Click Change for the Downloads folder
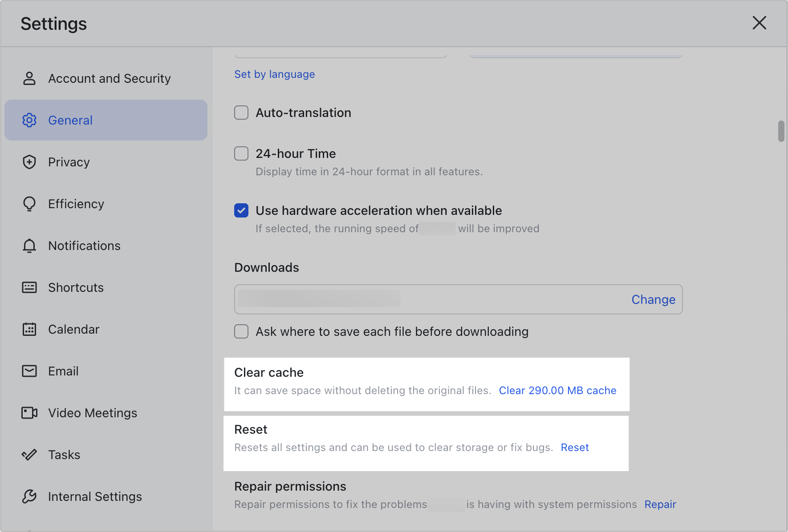 [653, 300]
